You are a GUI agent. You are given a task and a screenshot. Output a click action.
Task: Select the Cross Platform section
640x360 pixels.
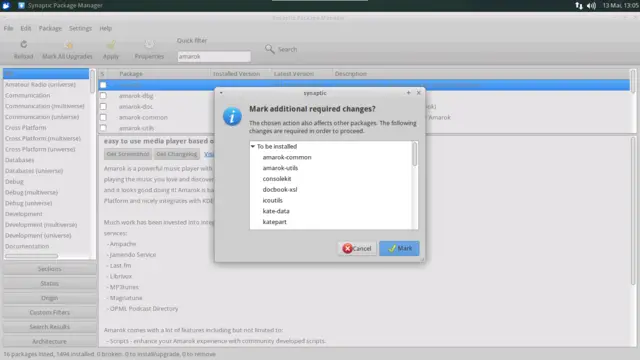pyautogui.click(x=25, y=128)
